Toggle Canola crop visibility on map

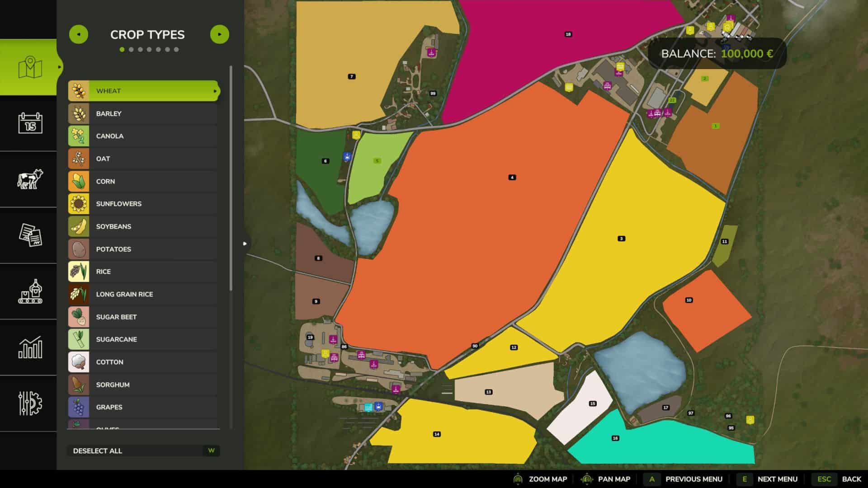144,136
